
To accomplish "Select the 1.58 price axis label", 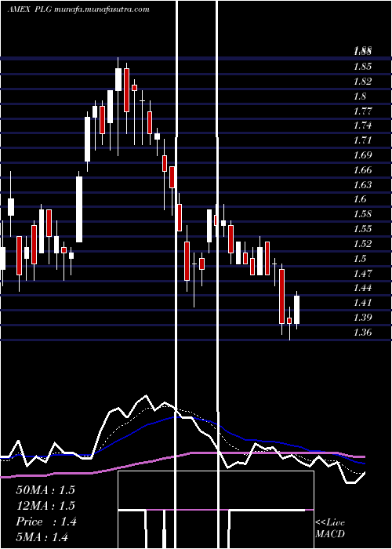I will pyautogui.click(x=362, y=214).
